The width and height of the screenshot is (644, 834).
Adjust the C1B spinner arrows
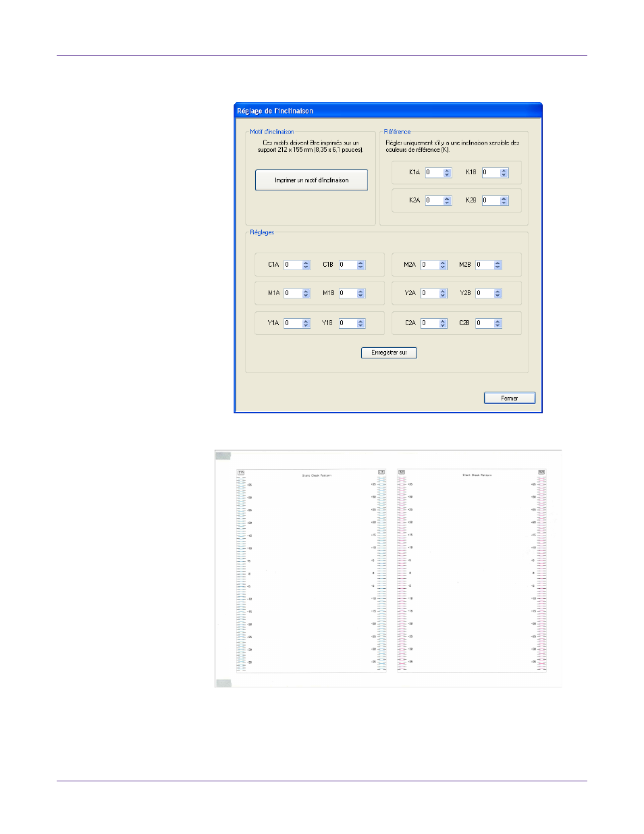(x=360, y=265)
